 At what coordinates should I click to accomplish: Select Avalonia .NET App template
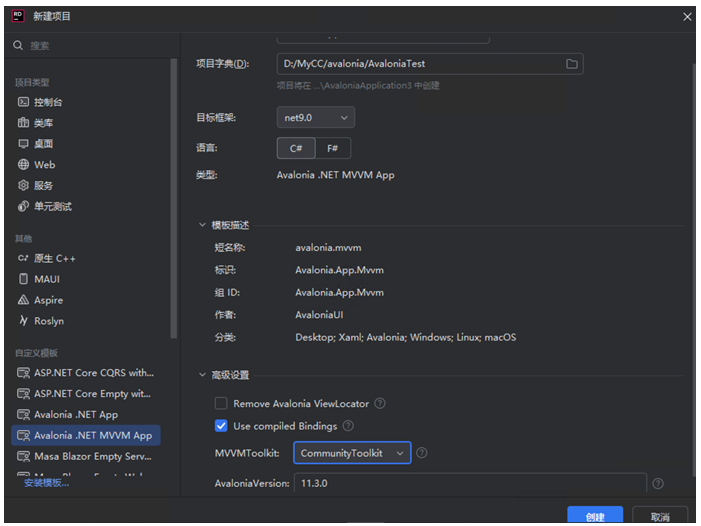[75, 415]
